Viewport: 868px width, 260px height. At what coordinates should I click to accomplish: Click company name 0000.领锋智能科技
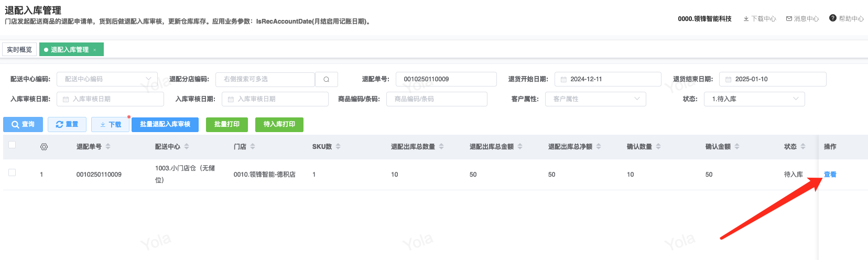coord(704,18)
